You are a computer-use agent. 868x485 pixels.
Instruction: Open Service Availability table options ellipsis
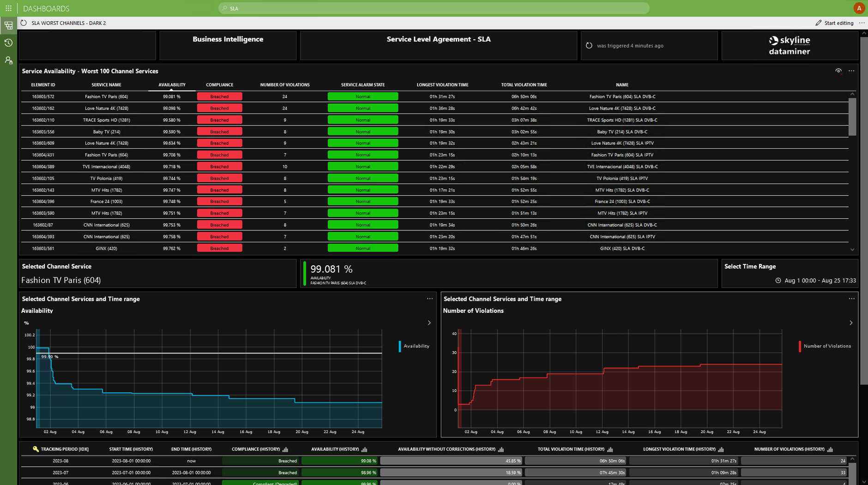click(851, 71)
